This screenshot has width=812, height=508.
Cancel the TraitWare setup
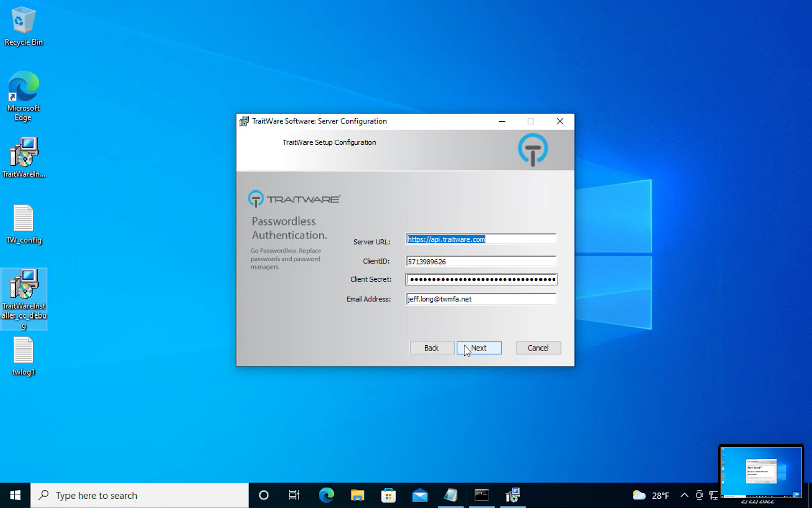(x=538, y=348)
